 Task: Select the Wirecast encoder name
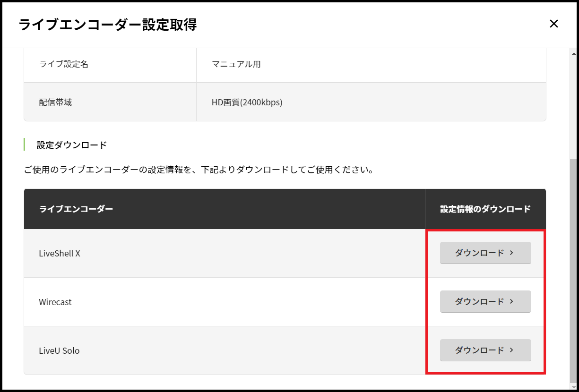[55, 302]
